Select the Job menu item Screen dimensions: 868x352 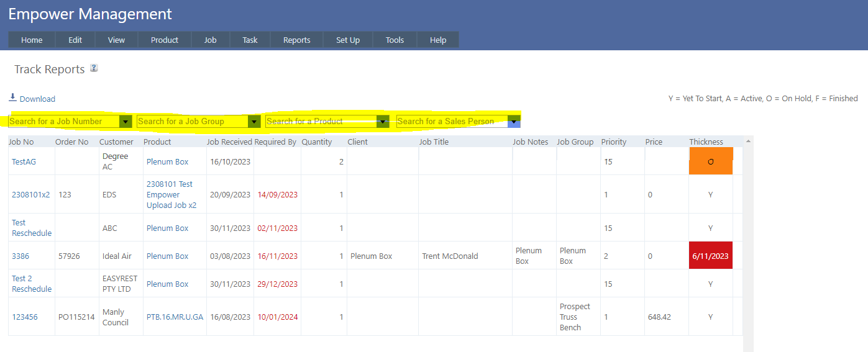click(x=210, y=40)
